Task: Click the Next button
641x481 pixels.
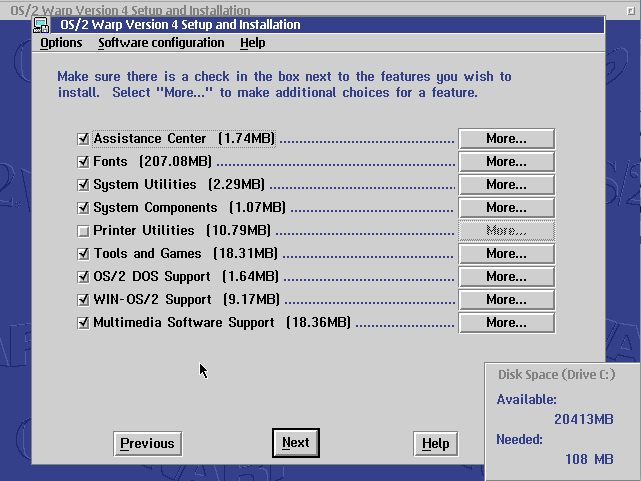Action: (x=295, y=443)
